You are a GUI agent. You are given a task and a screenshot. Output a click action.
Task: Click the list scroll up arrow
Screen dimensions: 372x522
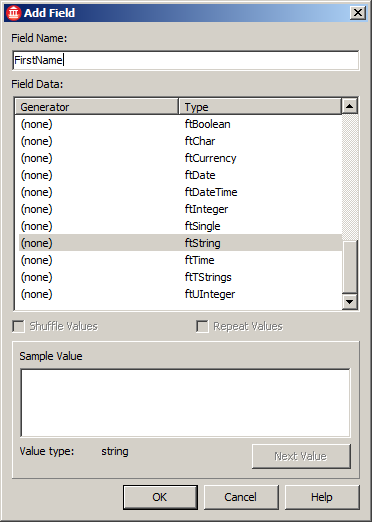pos(350,106)
